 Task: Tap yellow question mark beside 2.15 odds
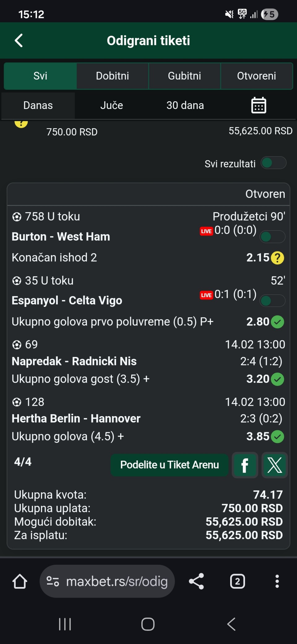(278, 258)
